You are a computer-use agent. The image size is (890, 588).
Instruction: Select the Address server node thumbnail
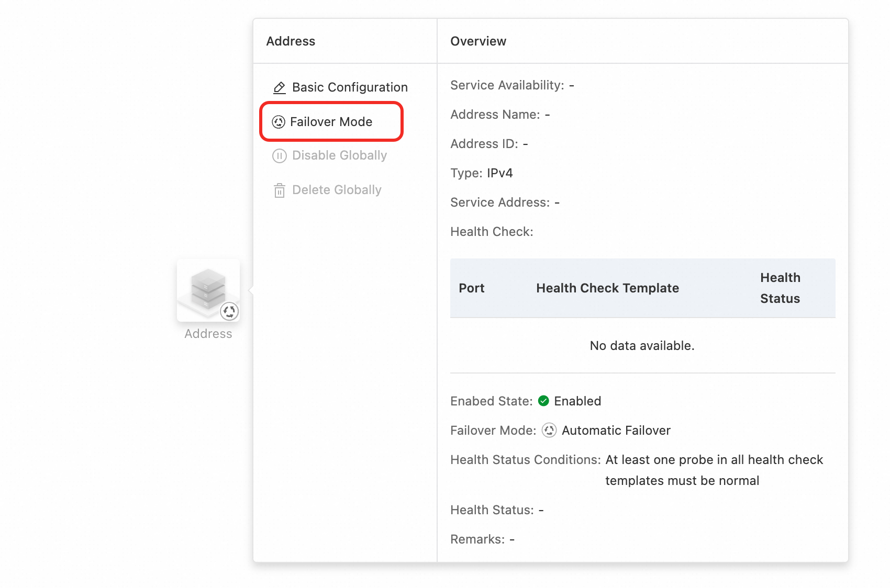click(208, 290)
